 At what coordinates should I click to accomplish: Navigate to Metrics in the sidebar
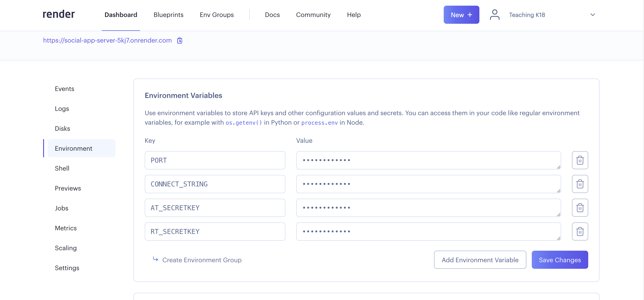(x=65, y=228)
